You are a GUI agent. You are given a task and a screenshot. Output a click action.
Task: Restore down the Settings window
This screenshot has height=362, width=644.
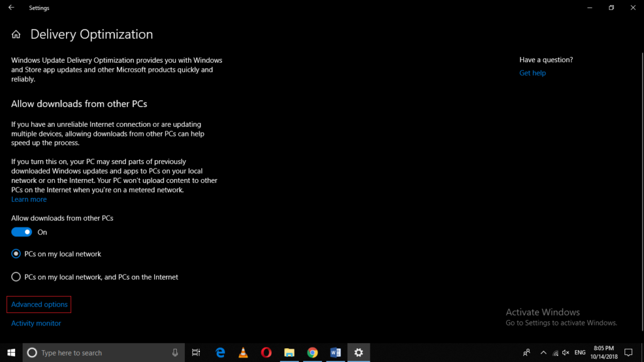click(611, 8)
